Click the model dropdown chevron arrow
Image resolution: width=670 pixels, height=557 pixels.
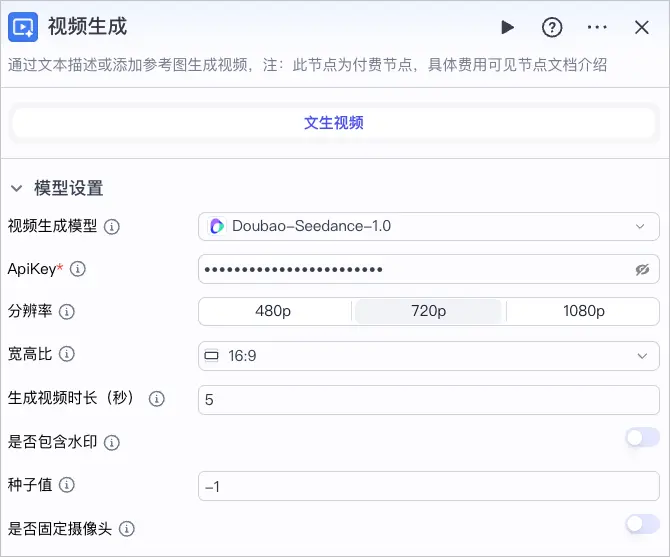(x=640, y=226)
